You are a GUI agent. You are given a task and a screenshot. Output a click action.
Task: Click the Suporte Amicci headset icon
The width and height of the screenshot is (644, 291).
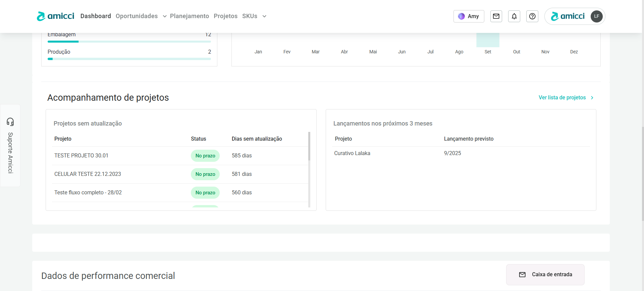tap(10, 122)
